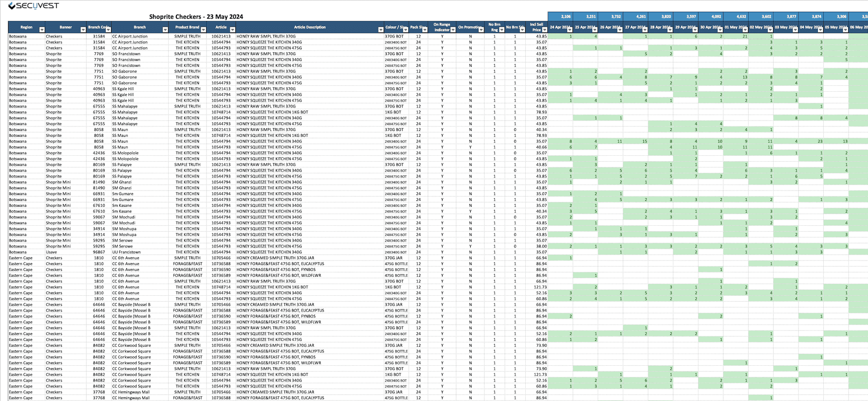This screenshot has width=868, height=401.
Task: Click 'Sm Gumare' in the 10544794 row
Action: pyautogui.click(x=123, y=194)
